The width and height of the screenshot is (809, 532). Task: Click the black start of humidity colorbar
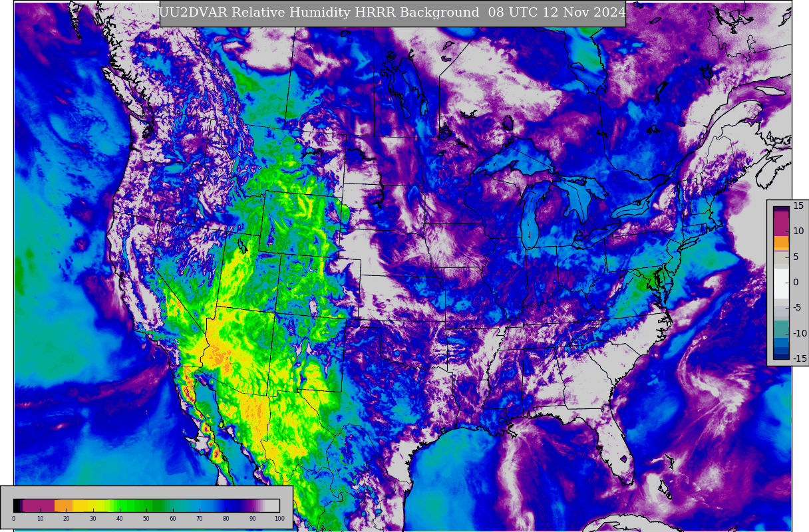tap(17, 505)
